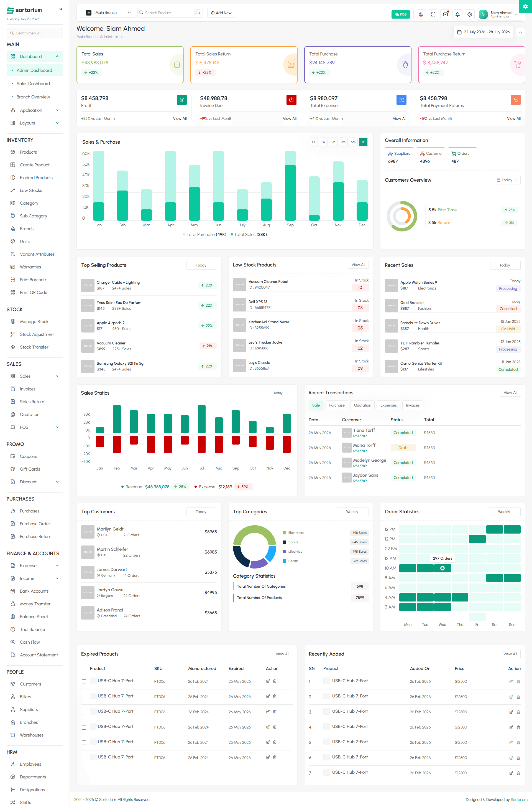
Task: Toggle fullscreen mode icon
Action: tap(433, 14)
